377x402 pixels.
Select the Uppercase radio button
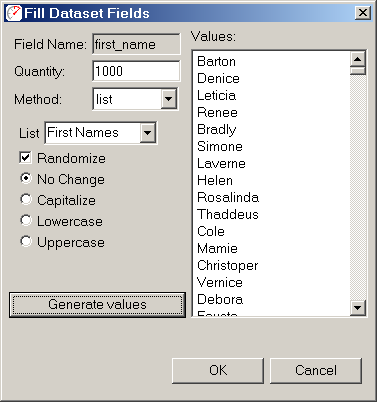point(26,242)
